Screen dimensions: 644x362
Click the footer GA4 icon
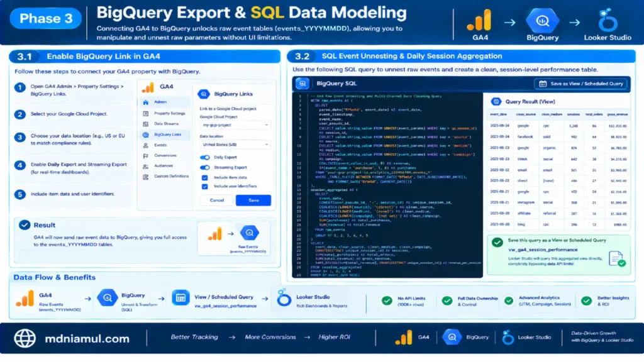(x=403, y=337)
